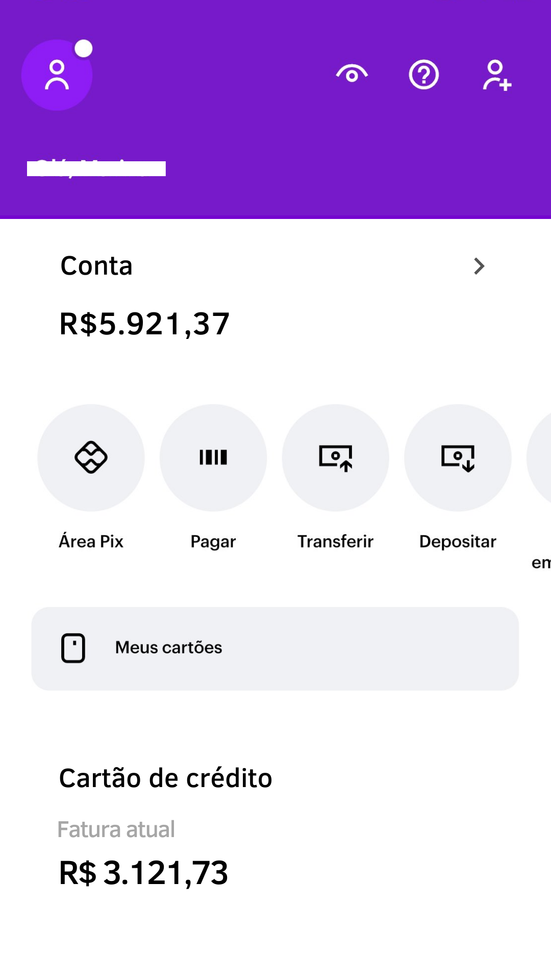
Task: Open the Meus cartões button
Action: (275, 648)
